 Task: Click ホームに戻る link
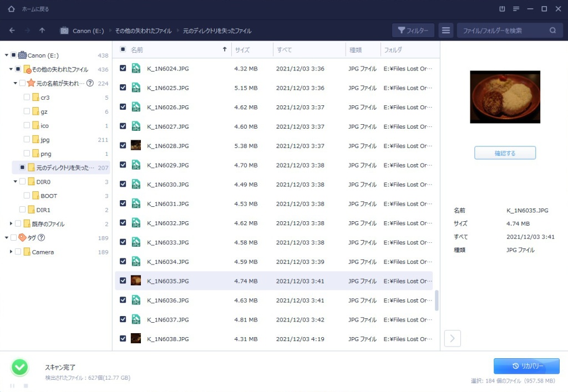(35, 9)
